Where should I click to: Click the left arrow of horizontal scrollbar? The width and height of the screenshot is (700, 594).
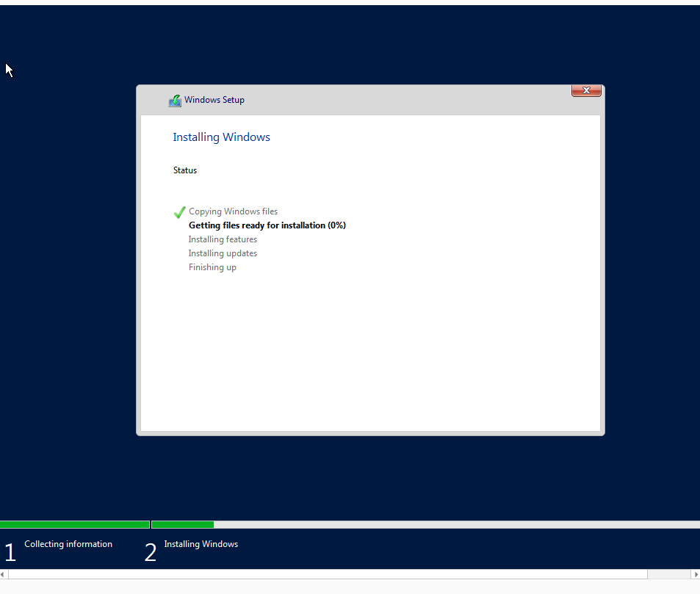3,574
